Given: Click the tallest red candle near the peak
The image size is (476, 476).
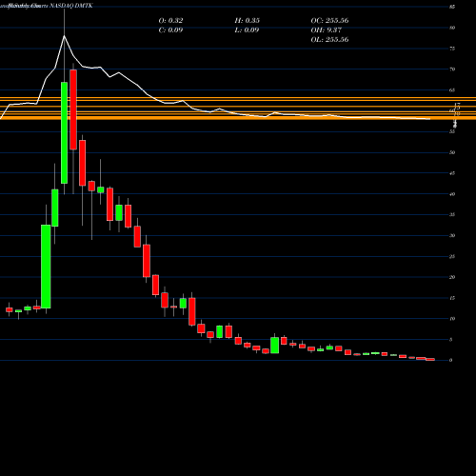Looking at the screenshot, I should click(73, 109).
